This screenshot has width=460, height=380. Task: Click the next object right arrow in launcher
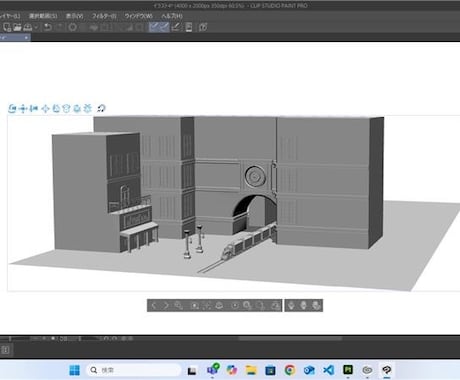click(166, 305)
